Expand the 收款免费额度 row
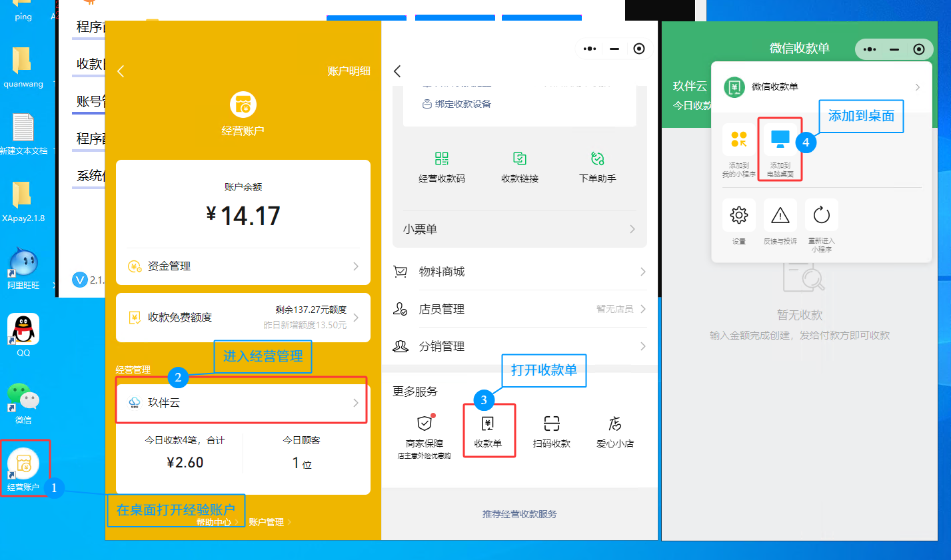951x560 pixels. 243,317
